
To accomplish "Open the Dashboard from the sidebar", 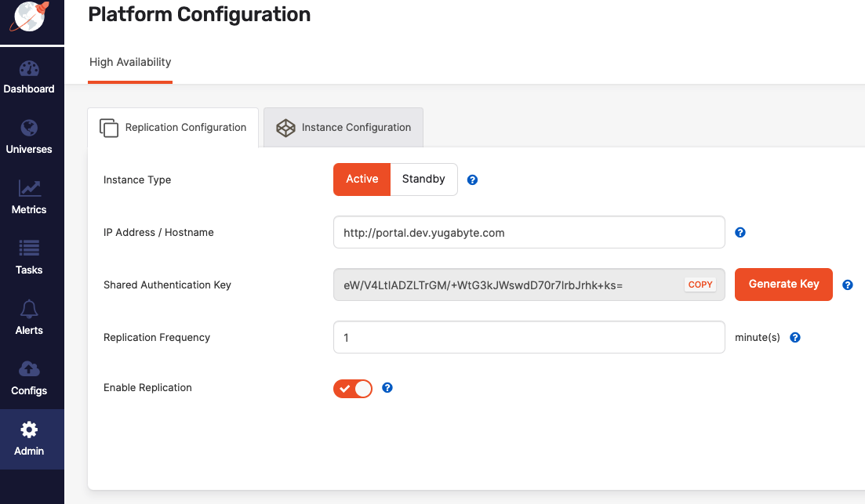I will pyautogui.click(x=29, y=77).
